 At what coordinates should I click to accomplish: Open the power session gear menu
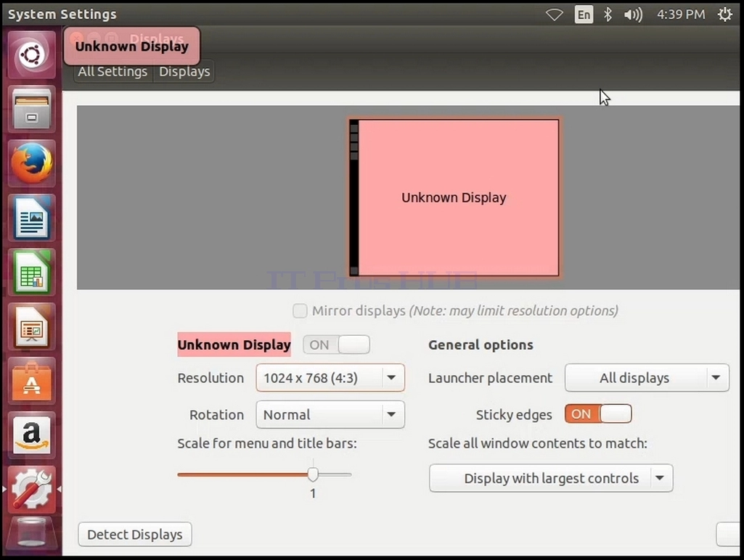pos(724,15)
